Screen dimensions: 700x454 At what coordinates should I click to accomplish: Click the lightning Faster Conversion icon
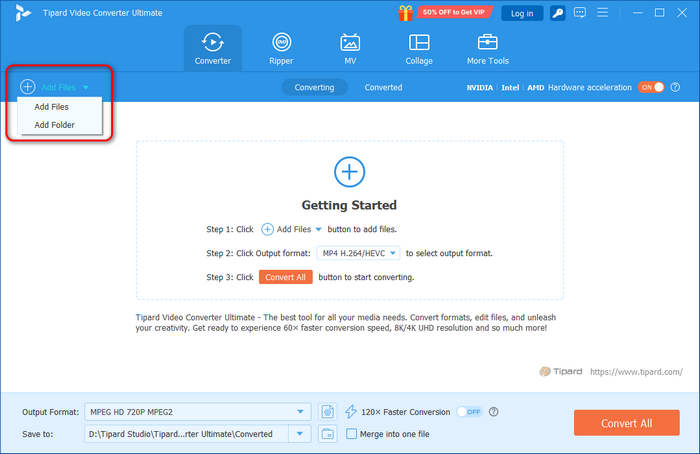[351, 412]
